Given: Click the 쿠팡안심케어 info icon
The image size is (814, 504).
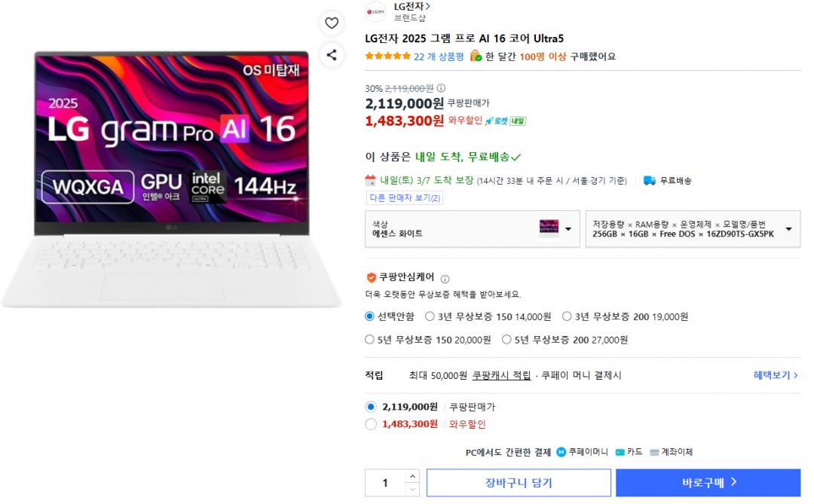Looking at the screenshot, I should (x=445, y=279).
